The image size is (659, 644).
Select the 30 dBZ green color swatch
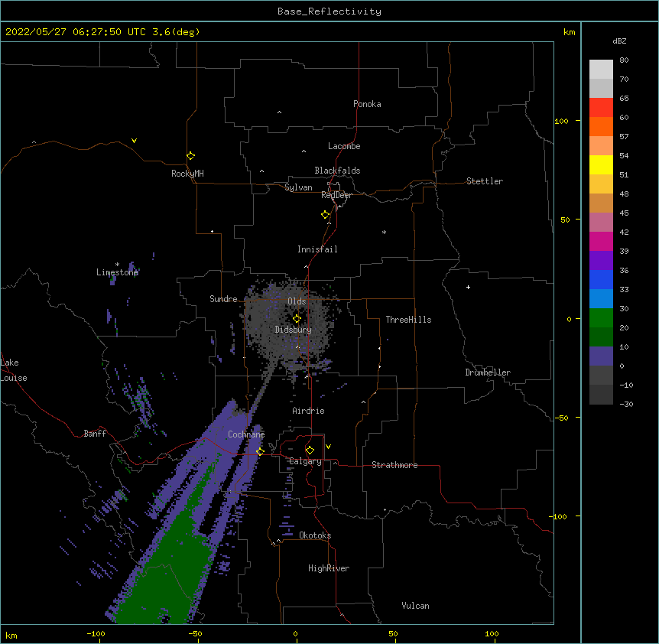point(601,318)
